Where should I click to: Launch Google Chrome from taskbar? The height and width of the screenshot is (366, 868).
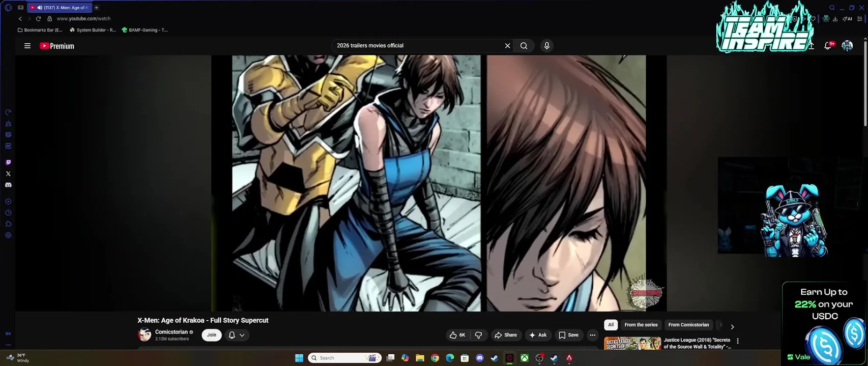435,358
